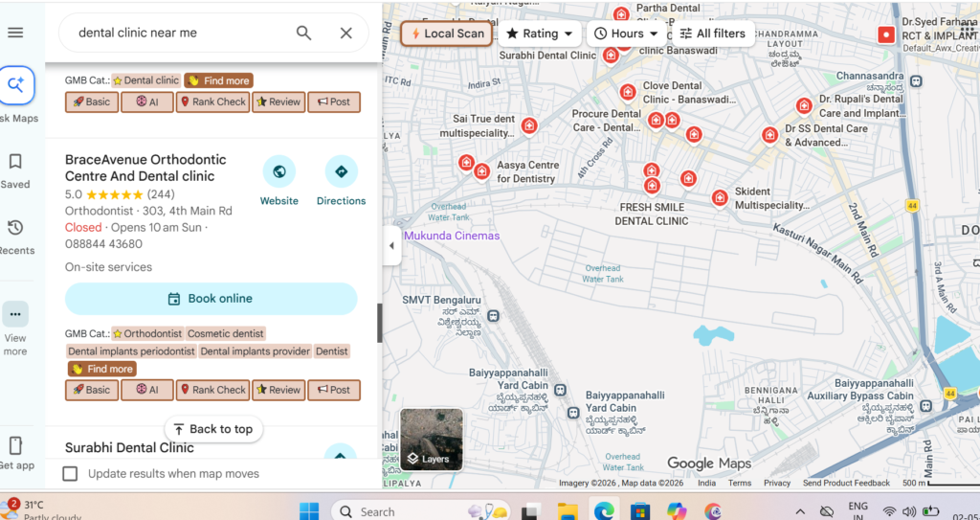The image size is (980, 520).
Task: Click Back to top button
Action: pyautogui.click(x=213, y=429)
